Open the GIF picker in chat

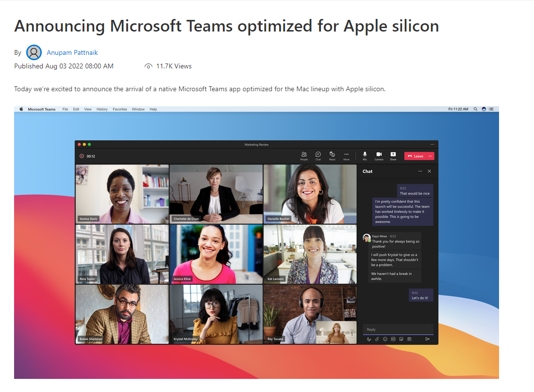coord(393,339)
